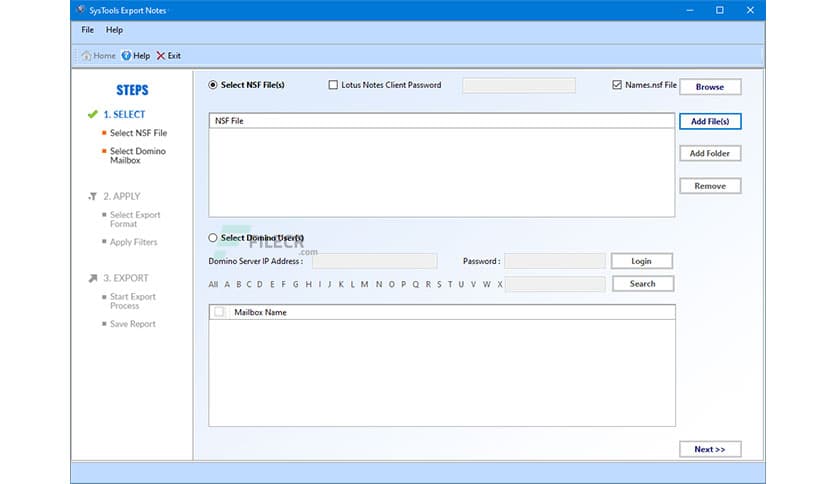Click 'Select Export Format' step
This screenshot has height=484, width=836.
pos(135,219)
